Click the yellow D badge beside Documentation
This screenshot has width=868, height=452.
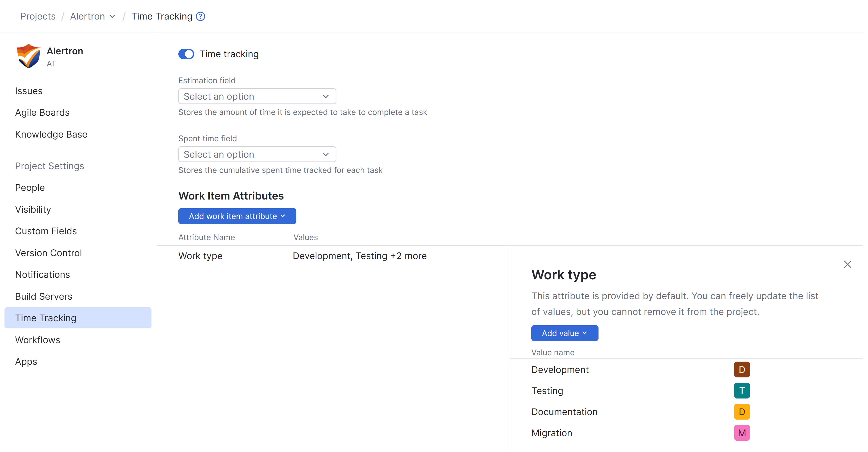pyautogui.click(x=742, y=412)
